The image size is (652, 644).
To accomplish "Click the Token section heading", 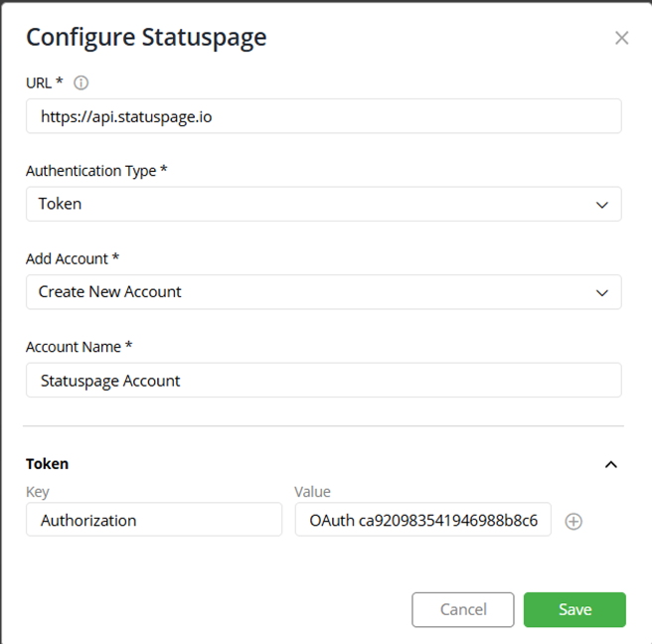I will (x=47, y=463).
